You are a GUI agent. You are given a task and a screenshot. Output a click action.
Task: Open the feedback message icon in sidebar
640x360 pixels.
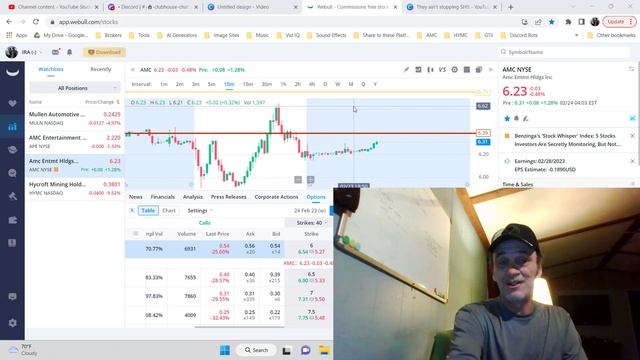tap(13, 296)
